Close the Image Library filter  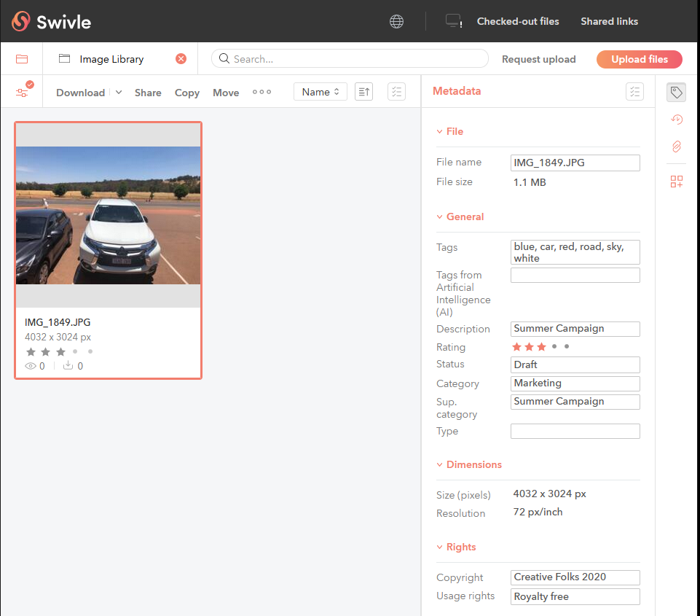181,59
